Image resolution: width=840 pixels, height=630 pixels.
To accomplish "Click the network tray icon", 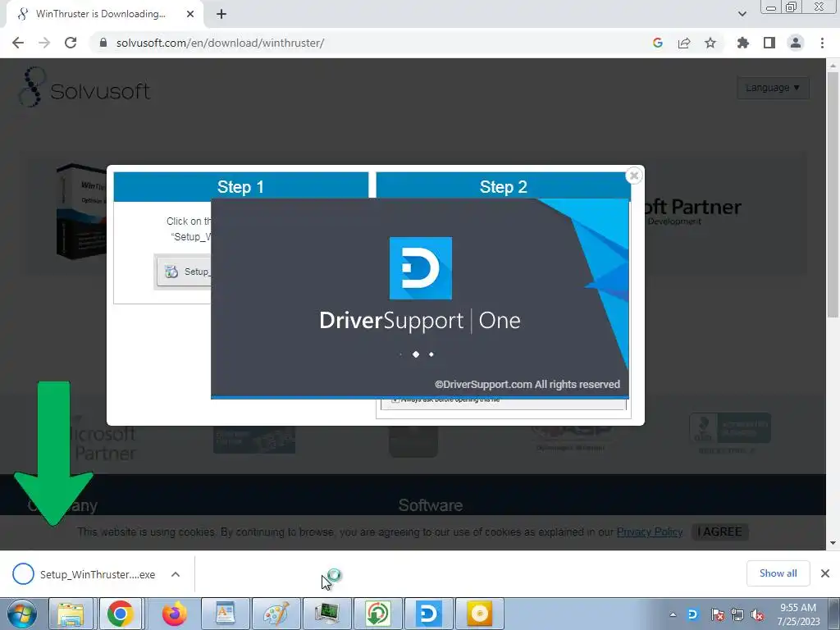I will (x=737, y=614).
